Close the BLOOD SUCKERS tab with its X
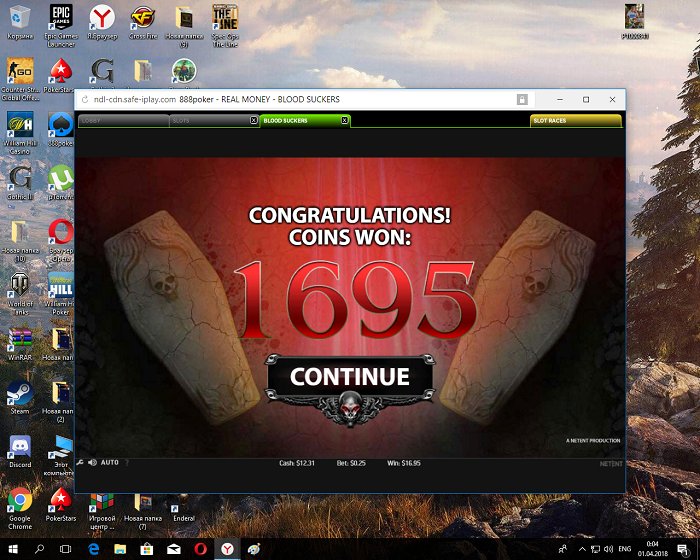700x560 pixels. pos(345,120)
